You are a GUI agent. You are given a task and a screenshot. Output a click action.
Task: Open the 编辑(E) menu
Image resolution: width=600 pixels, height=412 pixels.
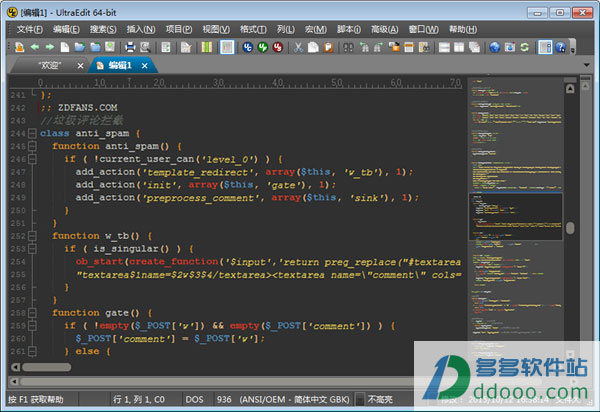coord(66,29)
